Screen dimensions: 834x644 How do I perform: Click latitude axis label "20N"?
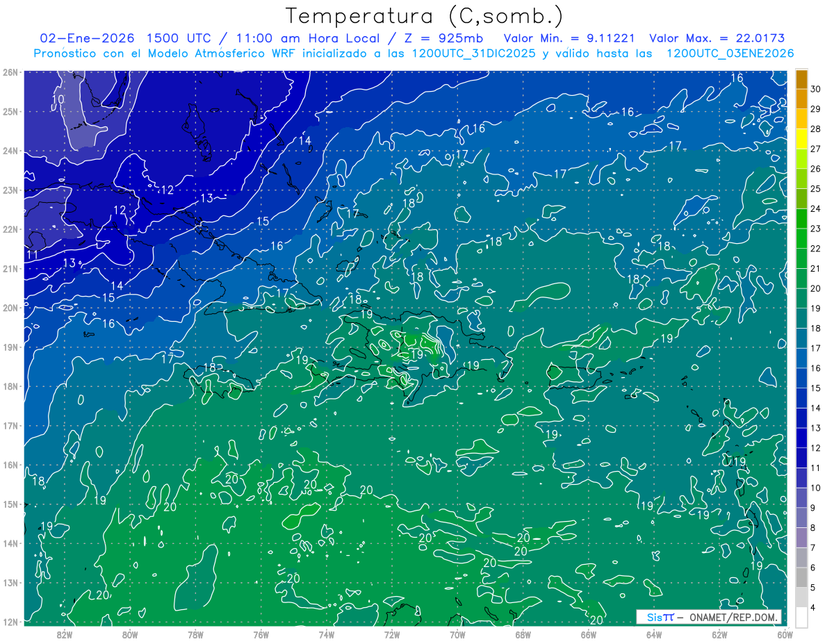click(10, 308)
